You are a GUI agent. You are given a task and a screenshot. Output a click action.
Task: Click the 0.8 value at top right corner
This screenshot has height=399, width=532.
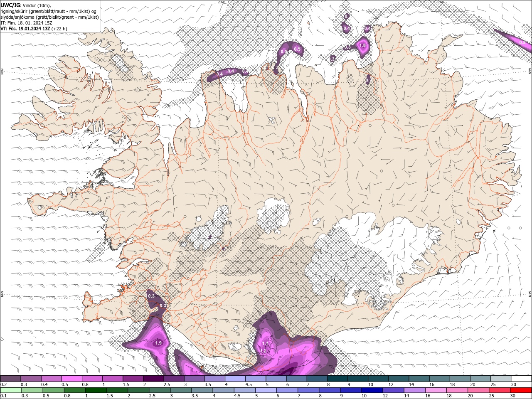522,42
